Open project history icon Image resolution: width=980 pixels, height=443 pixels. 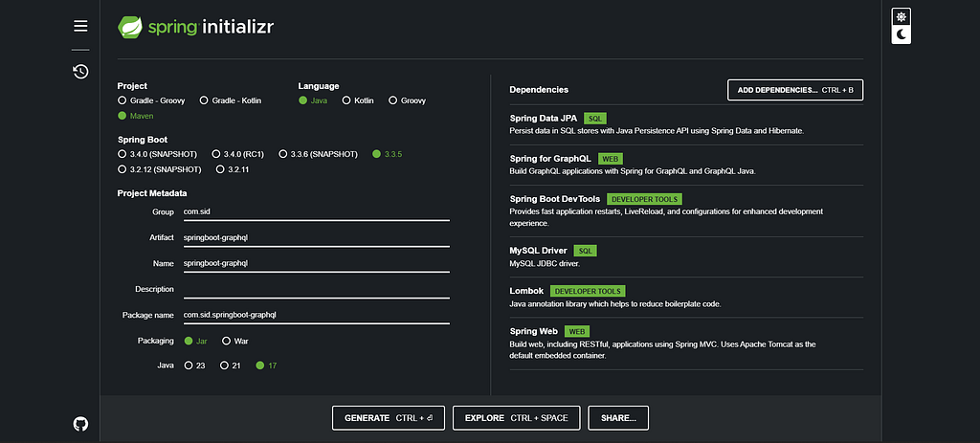tap(80, 71)
